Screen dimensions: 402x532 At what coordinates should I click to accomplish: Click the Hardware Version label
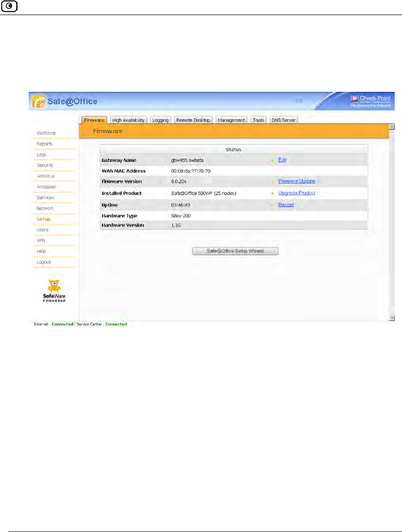tap(123, 225)
